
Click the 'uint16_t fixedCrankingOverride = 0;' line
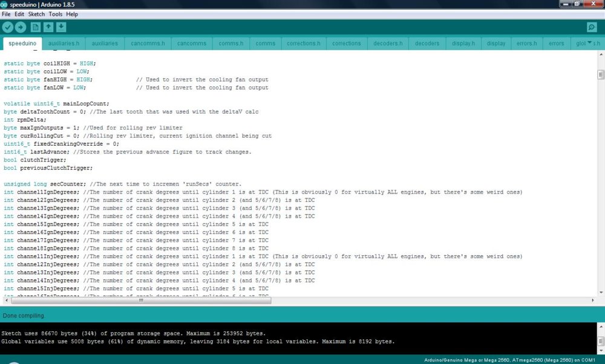pos(61,144)
